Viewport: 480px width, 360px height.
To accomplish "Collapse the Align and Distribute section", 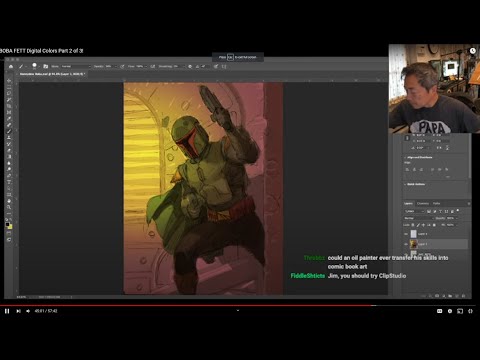I will 405,157.
